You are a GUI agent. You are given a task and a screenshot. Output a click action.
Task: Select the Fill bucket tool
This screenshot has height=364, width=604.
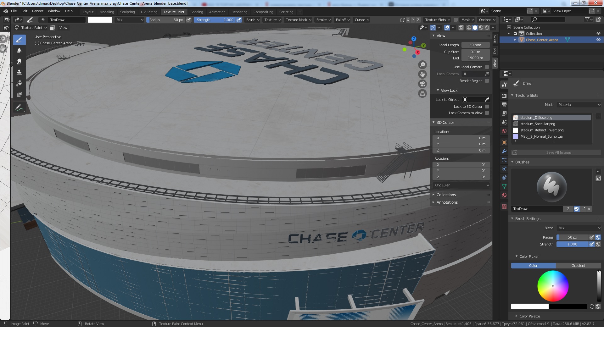pos(19,83)
